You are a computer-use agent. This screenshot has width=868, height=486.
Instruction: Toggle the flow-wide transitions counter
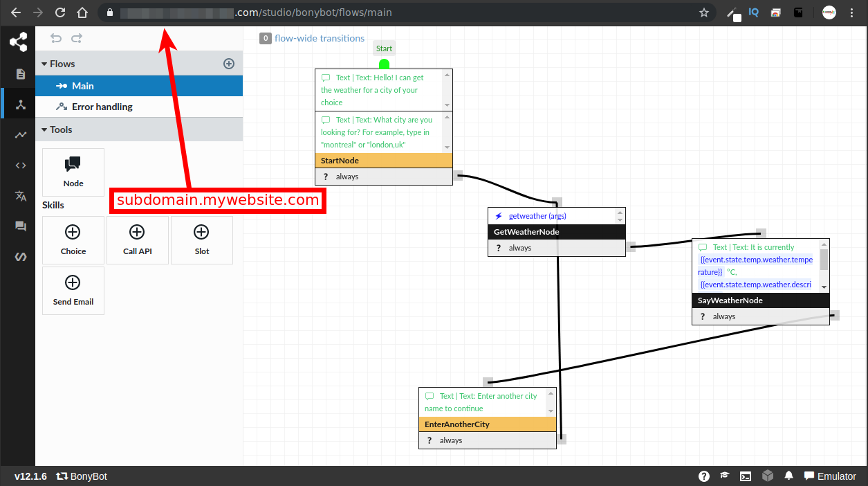coord(266,38)
